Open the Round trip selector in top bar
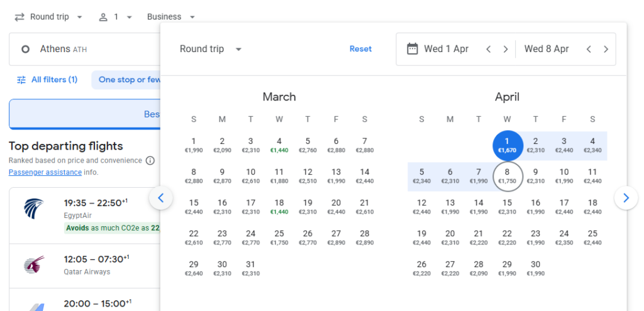The width and height of the screenshot is (644, 311). point(48,17)
